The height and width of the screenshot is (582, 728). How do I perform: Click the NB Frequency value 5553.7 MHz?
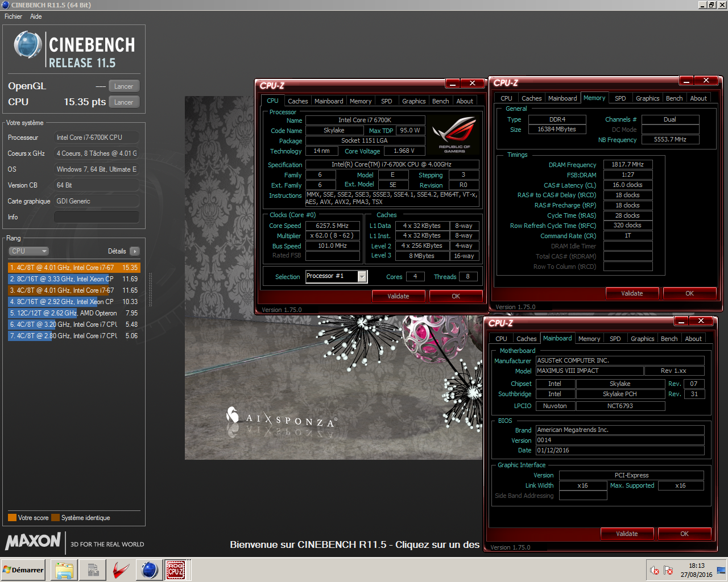[670, 139]
